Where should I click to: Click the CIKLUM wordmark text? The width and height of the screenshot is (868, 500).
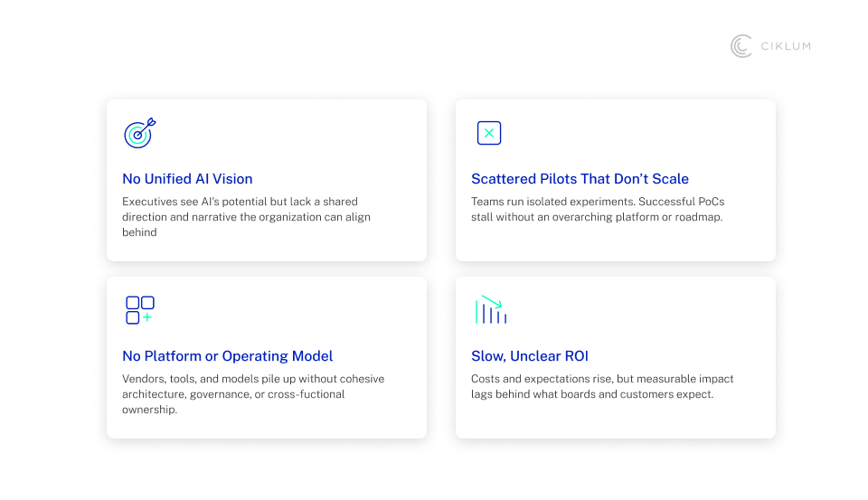point(786,46)
